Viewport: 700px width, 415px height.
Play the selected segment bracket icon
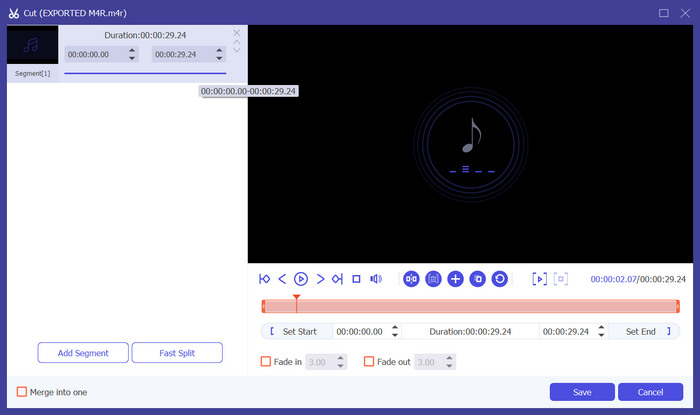[x=539, y=279]
